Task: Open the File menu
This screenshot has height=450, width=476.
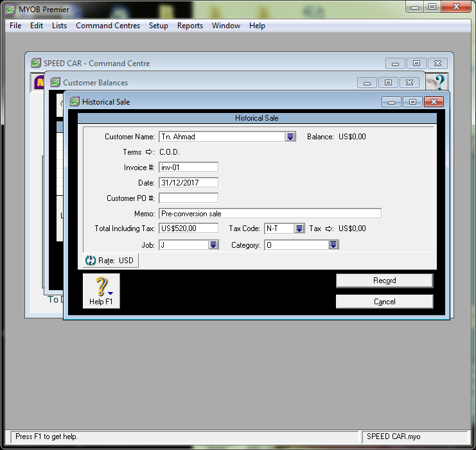Action: click(x=15, y=26)
